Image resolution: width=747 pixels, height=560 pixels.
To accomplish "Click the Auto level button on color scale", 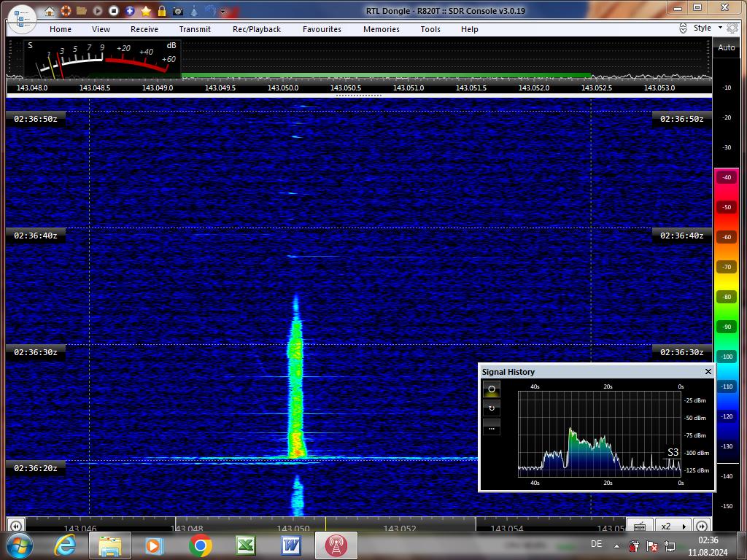I will coord(726,47).
